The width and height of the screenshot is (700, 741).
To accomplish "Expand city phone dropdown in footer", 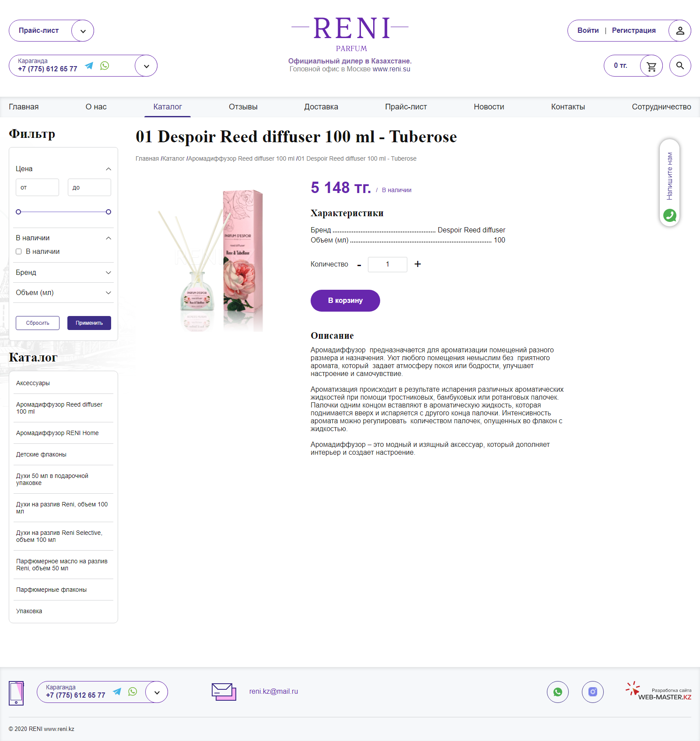I will click(x=157, y=692).
